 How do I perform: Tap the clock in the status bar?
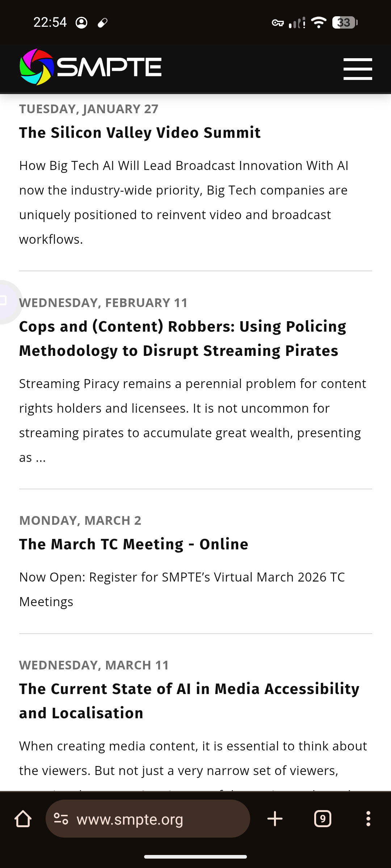(x=50, y=22)
